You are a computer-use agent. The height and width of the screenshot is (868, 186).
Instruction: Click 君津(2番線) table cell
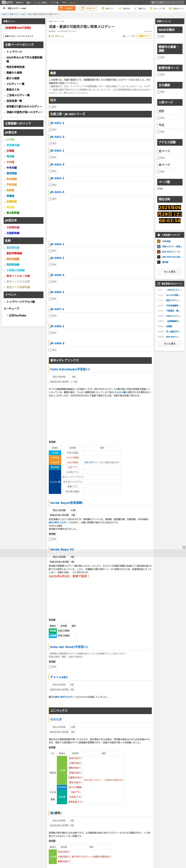click(x=64, y=636)
